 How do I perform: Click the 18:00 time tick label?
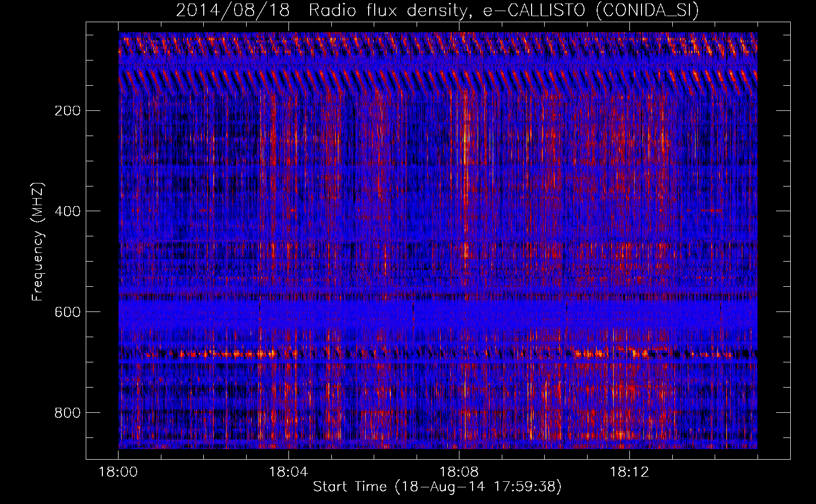tap(118, 472)
